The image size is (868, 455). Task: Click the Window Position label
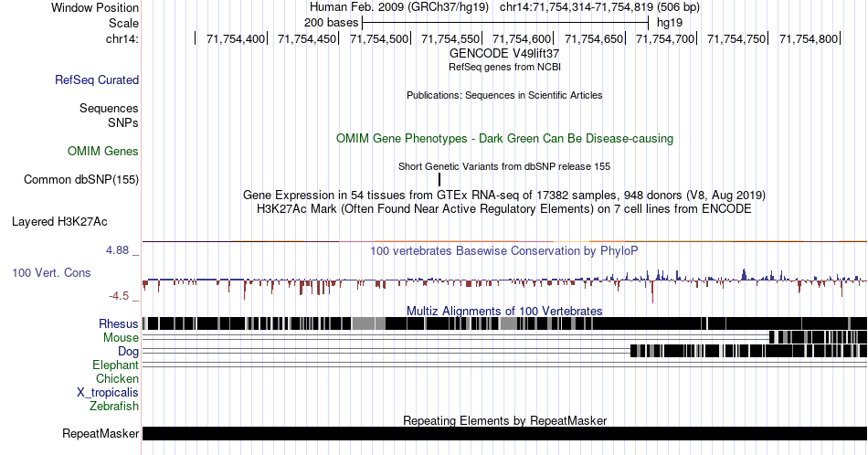click(95, 7)
